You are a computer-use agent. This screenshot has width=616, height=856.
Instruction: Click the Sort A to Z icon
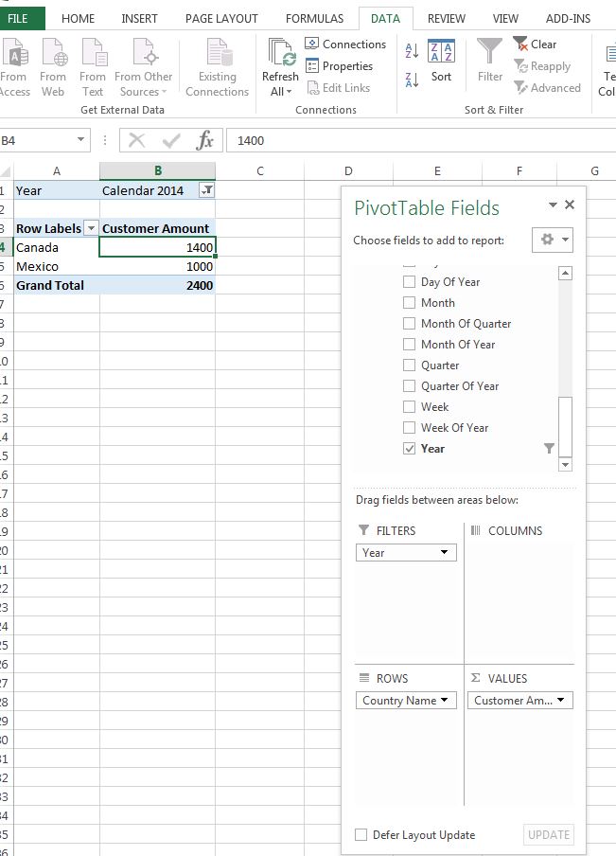click(412, 51)
